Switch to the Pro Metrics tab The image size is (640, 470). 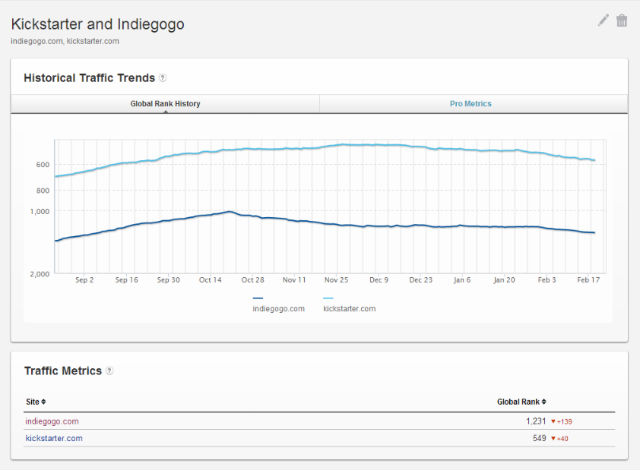pos(471,104)
